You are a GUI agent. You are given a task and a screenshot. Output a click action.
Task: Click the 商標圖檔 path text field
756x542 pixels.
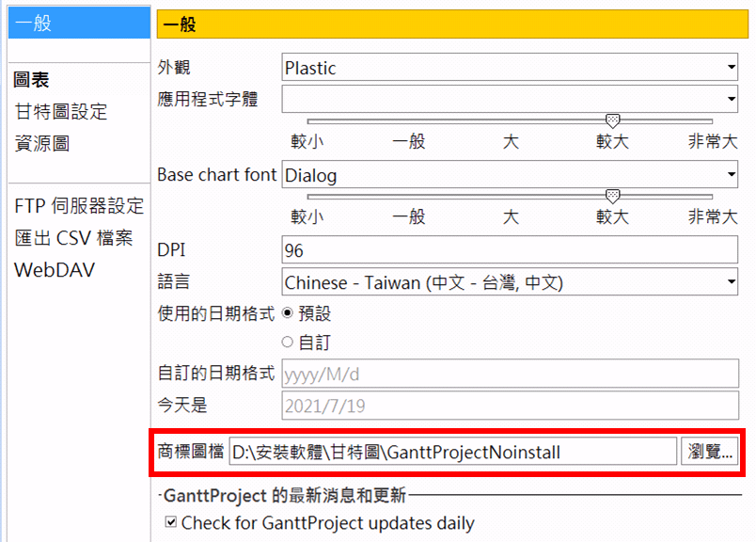[x=451, y=452]
